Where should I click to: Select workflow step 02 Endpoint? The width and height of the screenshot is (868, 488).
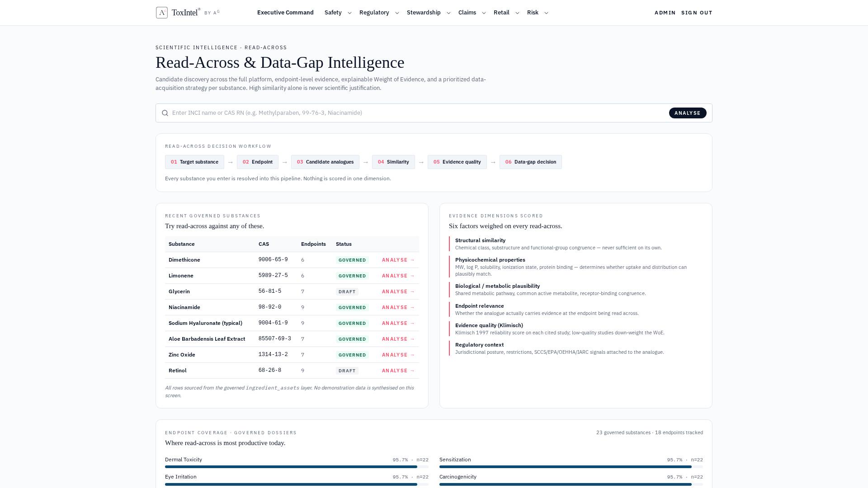[258, 162]
